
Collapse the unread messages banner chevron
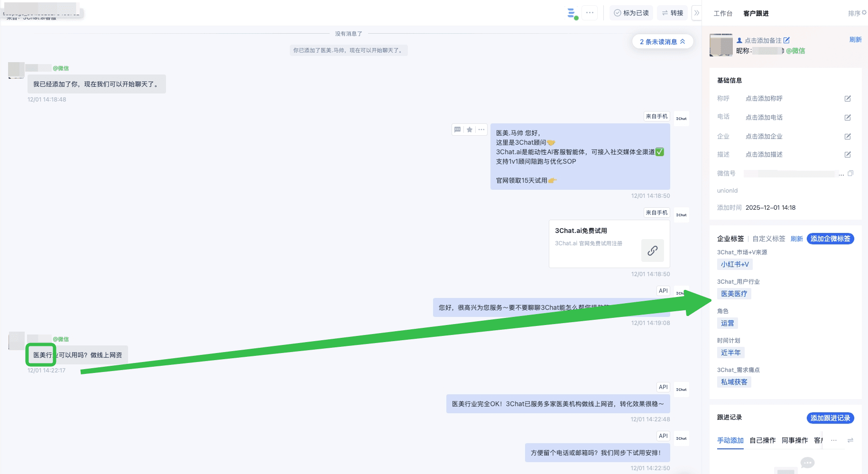(683, 41)
